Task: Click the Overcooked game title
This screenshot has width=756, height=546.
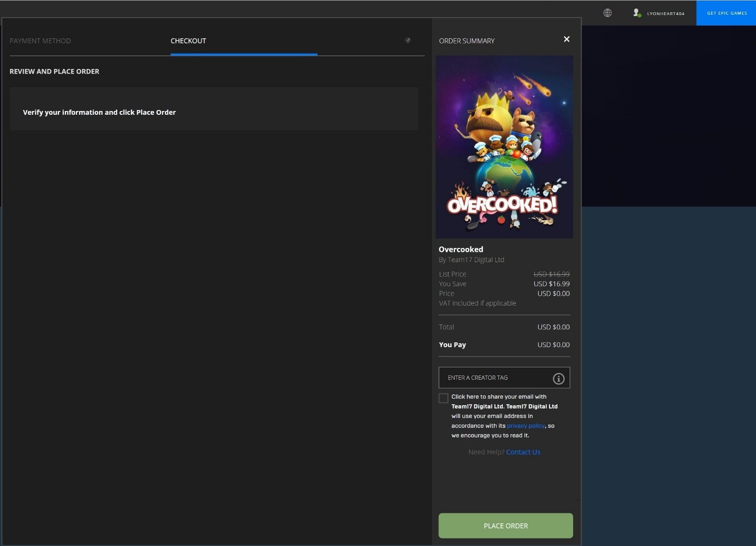Action: [x=461, y=249]
